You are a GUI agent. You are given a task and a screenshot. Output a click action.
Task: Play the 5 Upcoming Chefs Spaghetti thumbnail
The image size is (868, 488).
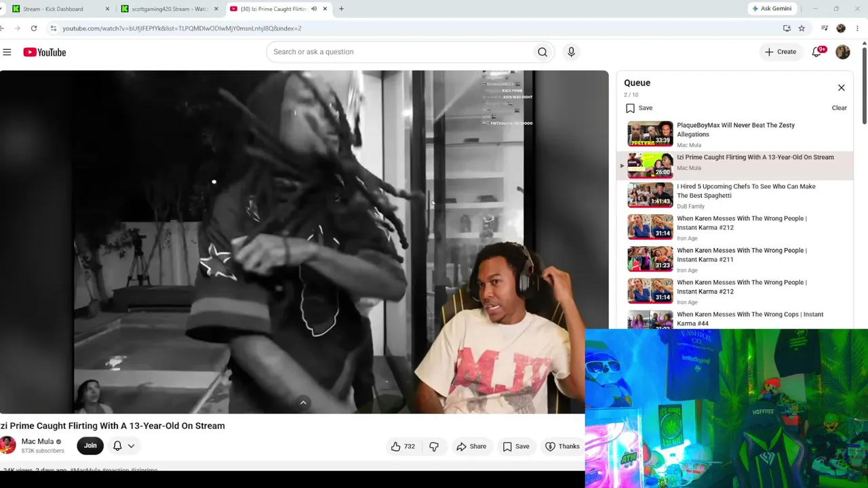[x=650, y=195]
